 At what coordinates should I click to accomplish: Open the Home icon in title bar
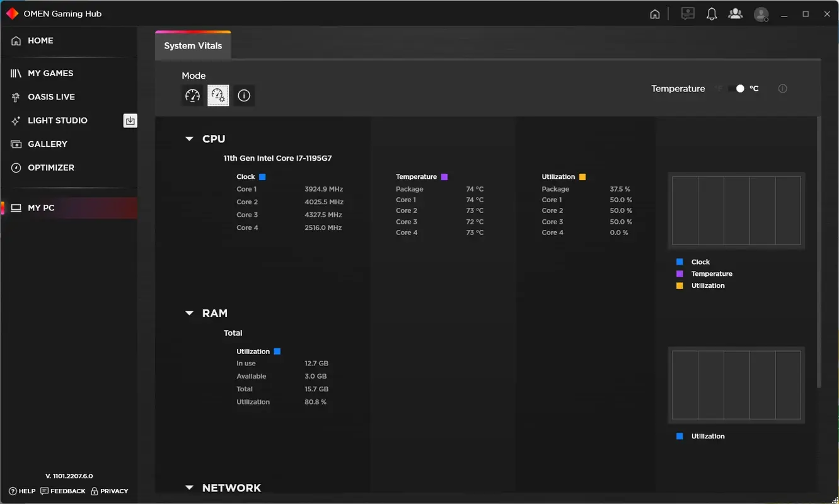tap(654, 13)
